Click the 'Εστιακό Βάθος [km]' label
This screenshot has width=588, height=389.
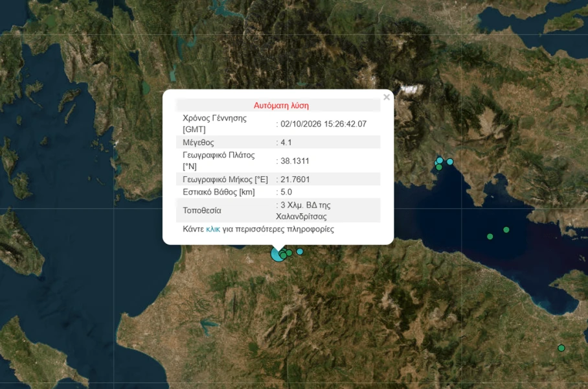click(219, 192)
